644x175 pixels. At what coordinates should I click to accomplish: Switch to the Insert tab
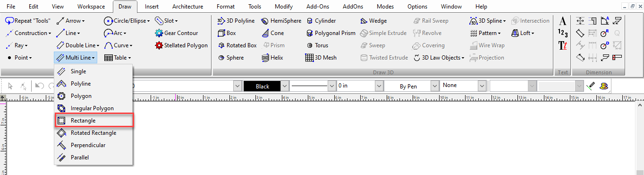tap(152, 7)
